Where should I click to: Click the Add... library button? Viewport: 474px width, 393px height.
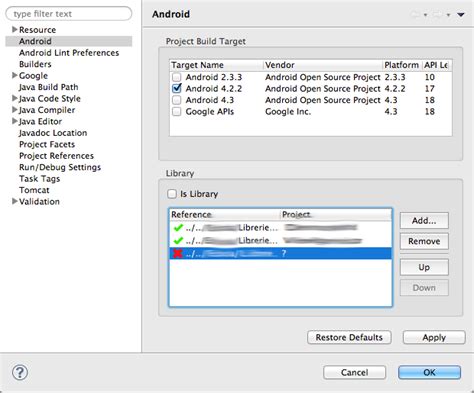tap(424, 220)
